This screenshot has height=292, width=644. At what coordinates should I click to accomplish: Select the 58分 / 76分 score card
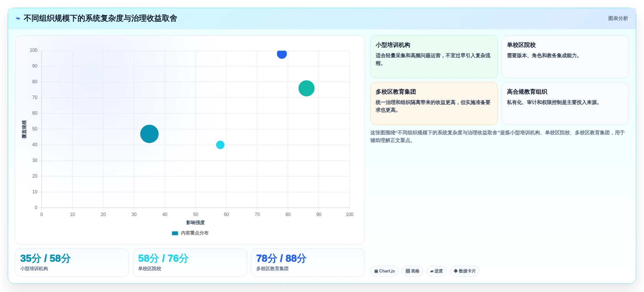coord(190,262)
